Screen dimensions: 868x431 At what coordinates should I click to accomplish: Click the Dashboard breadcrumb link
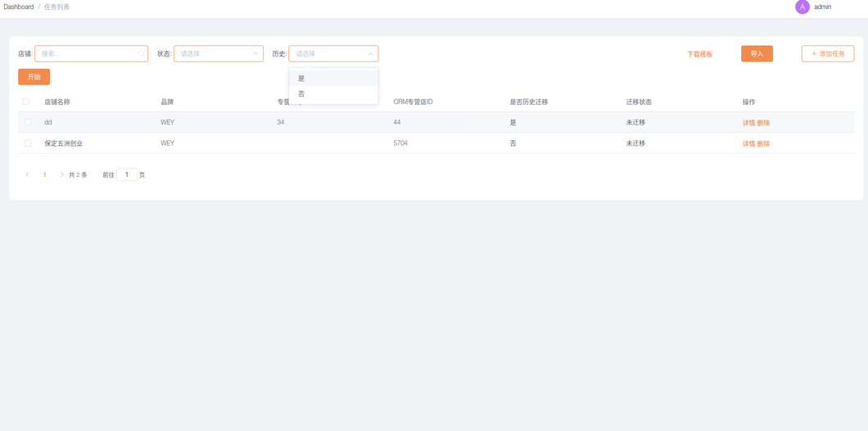tap(19, 7)
